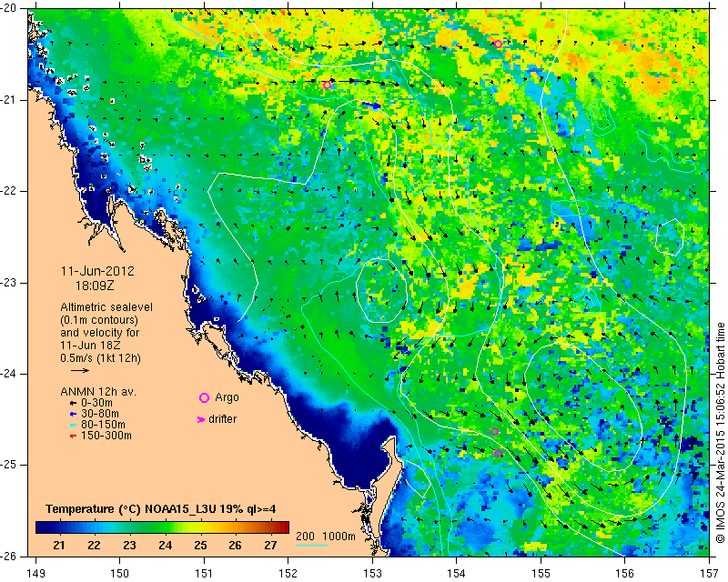Click the blue ANMN current arrow near 21S 153E
728x582 pixels.
371,105
